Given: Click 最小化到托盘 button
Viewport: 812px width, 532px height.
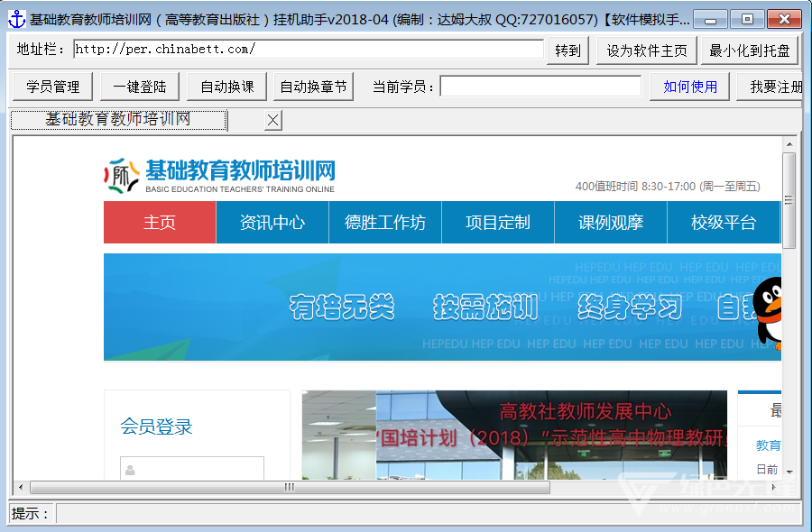Looking at the screenshot, I should pyautogui.click(x=750, y=50).
